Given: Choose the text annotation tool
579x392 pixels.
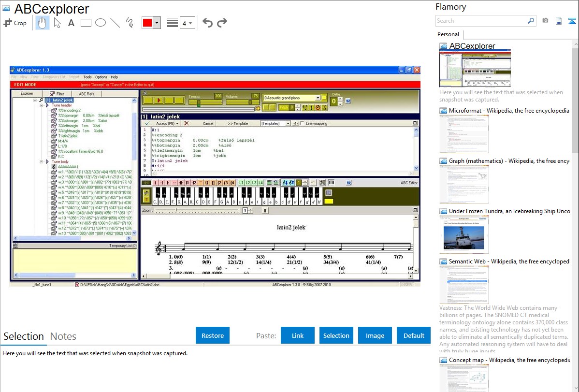Looking at the screenshot, I should (x=71, y=23).
